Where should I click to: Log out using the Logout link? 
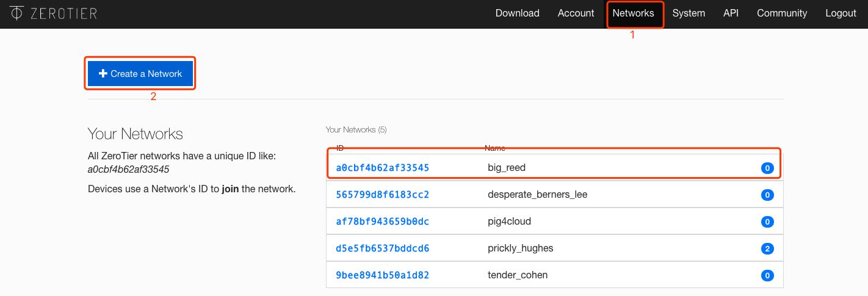(x=841, y=13)
